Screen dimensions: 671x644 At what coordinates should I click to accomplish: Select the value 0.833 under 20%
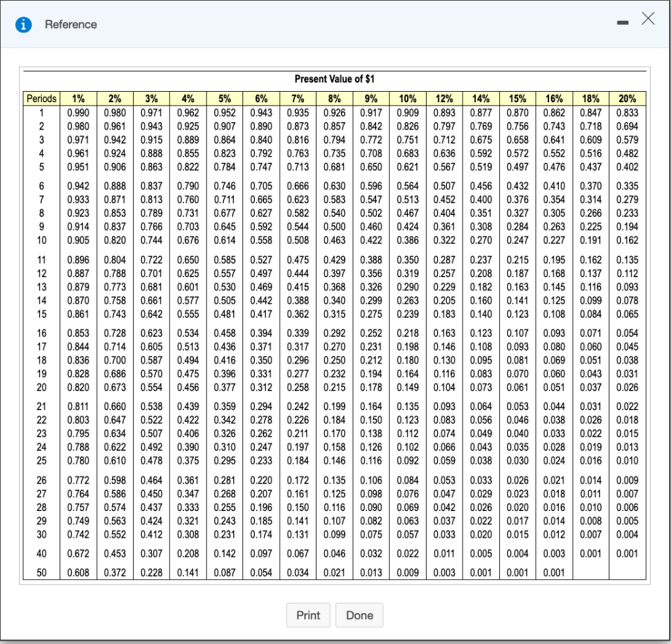click(627, 111)
